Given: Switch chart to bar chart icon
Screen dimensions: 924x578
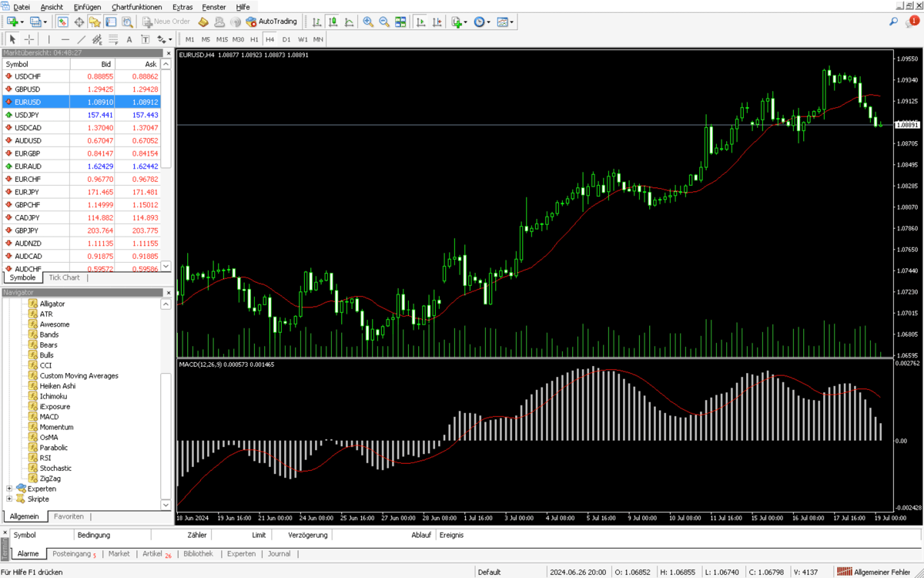Looking at the screenshot, I should [x=318, y=22].
